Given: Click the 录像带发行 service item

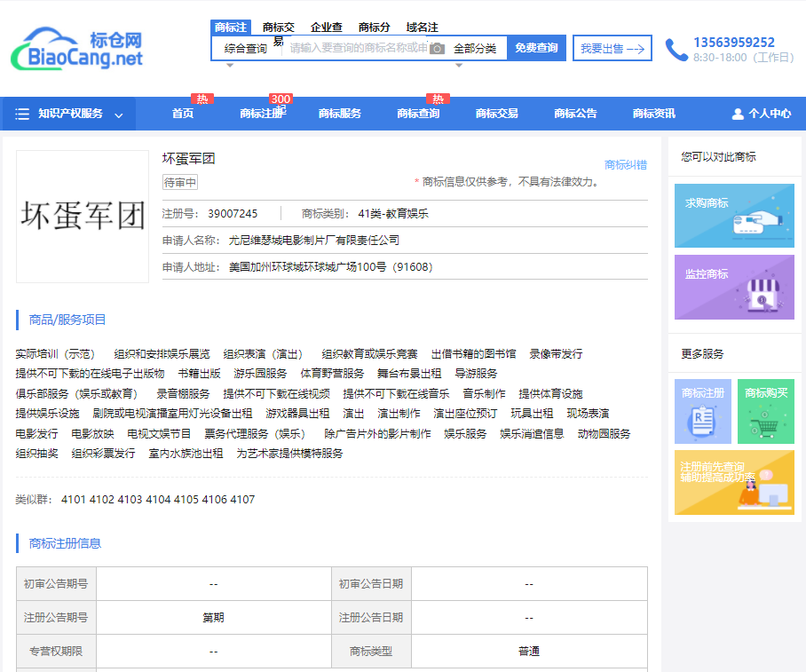Looking at the screenshot, I should 556,354.
